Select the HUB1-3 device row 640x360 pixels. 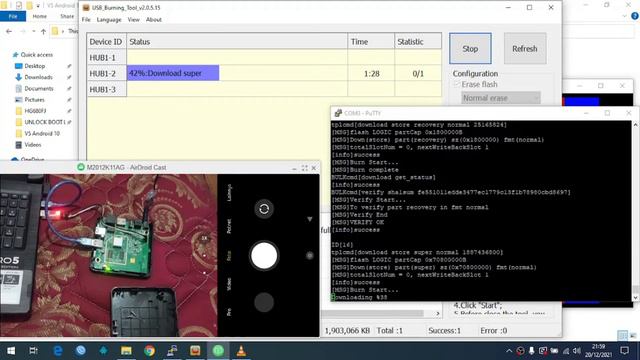[264, 89]
